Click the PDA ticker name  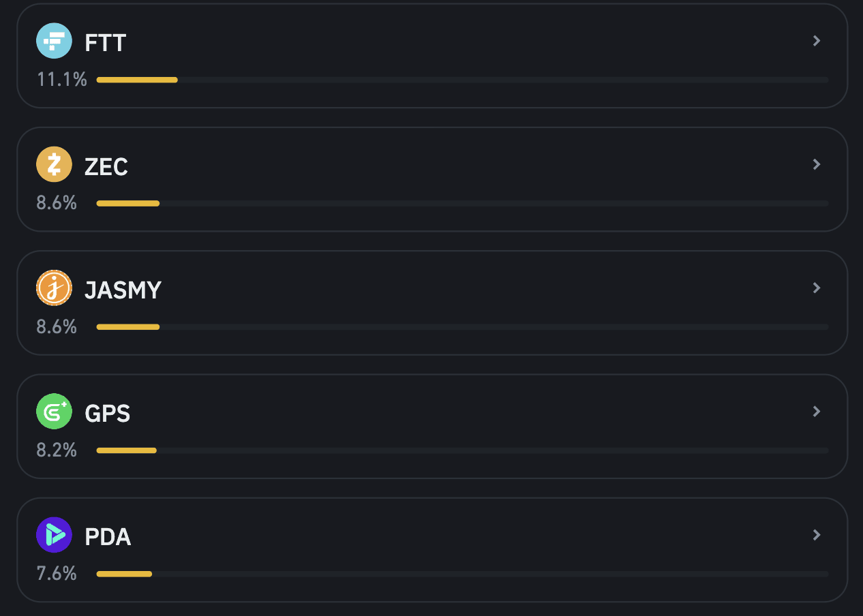coord(108,537)
